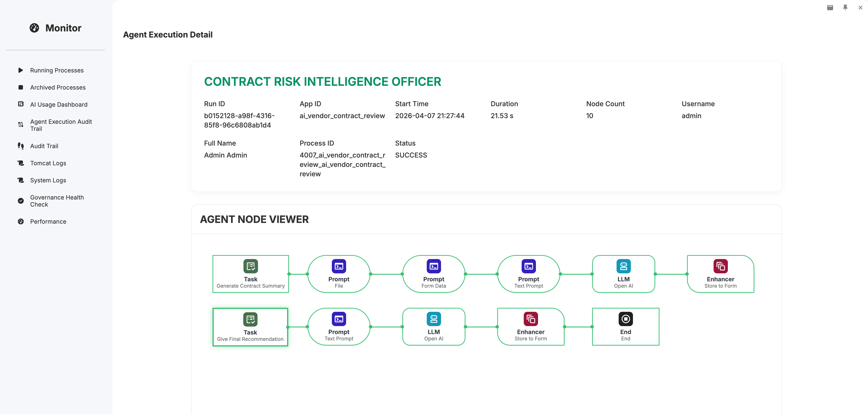Open Tomcat Logs page

click(48, 163)
